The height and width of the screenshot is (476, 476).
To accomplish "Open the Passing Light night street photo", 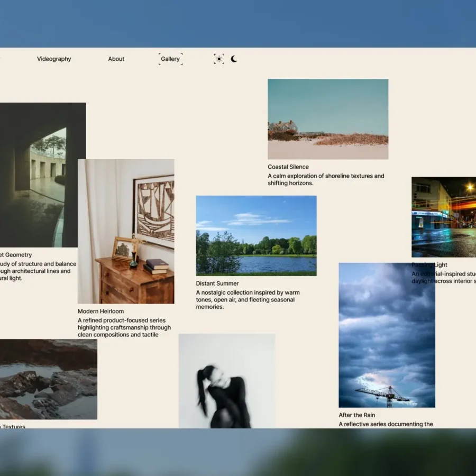I will (x=444, y=217).
